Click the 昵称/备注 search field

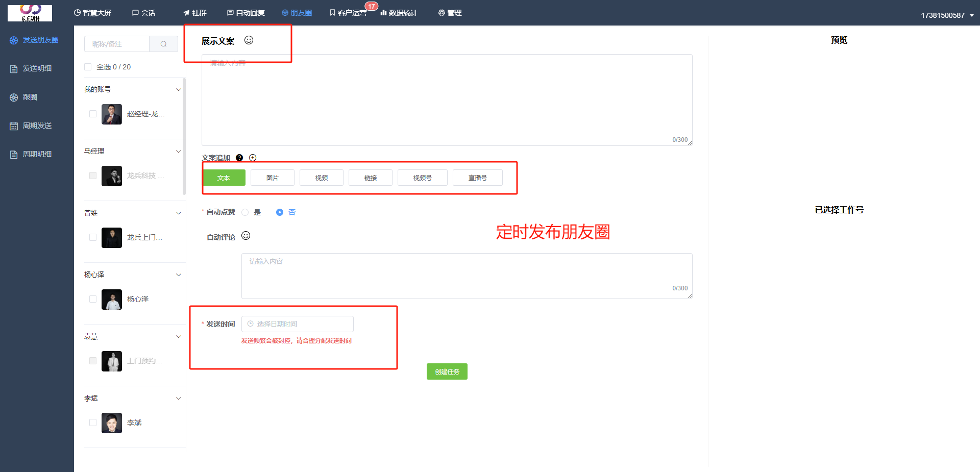117,44
